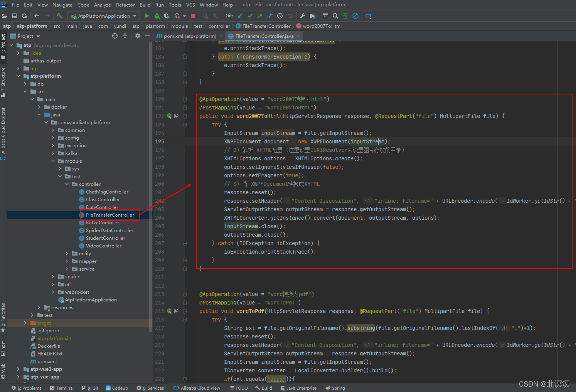Open the Services tool window
This screenshot has height=392, width=576.
pos(150,388)
